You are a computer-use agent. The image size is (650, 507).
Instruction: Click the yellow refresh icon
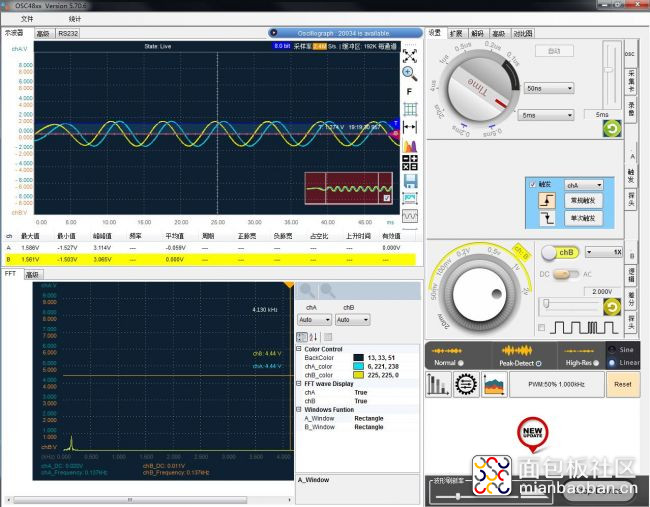(x=612, y=307)
